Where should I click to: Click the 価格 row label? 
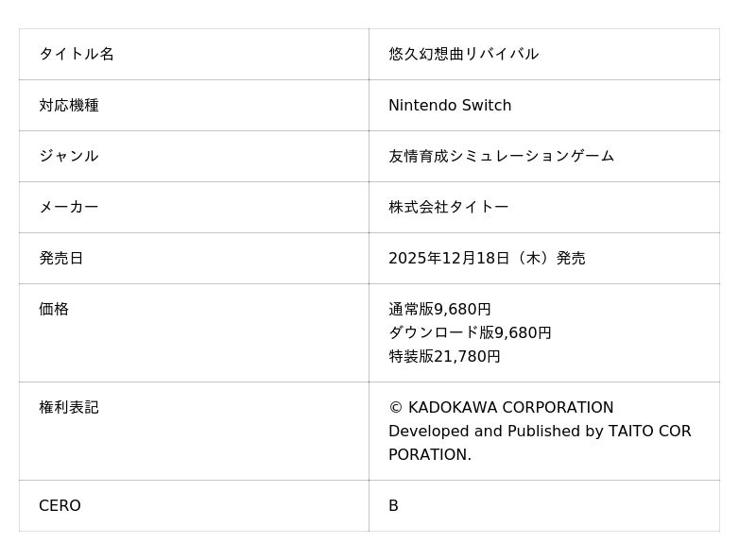[x=54, y=309]
